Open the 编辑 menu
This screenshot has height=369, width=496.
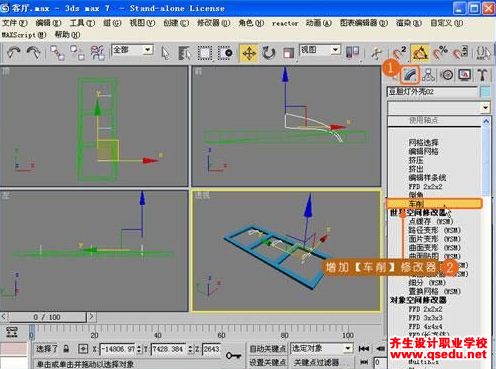tap(48, 23)
